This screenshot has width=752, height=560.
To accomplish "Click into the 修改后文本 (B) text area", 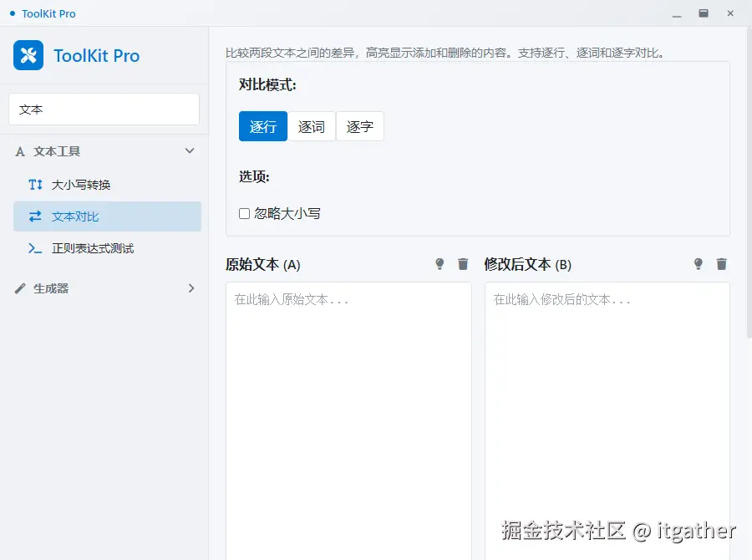I will 607,421.
